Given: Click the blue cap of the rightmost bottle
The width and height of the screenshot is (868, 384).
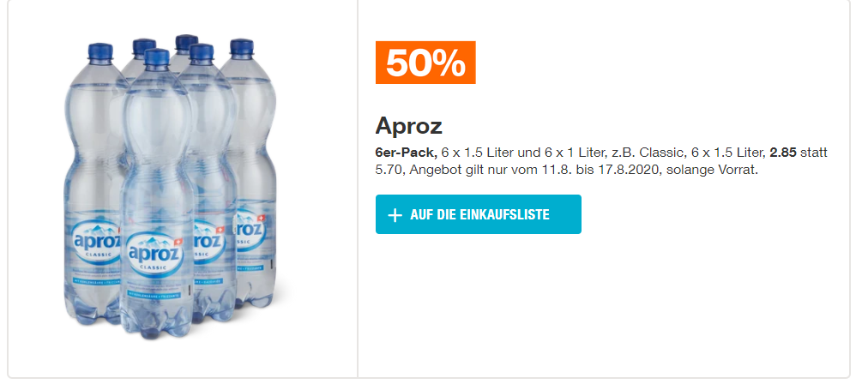Looking at the screenshot, I should point(242,47).
